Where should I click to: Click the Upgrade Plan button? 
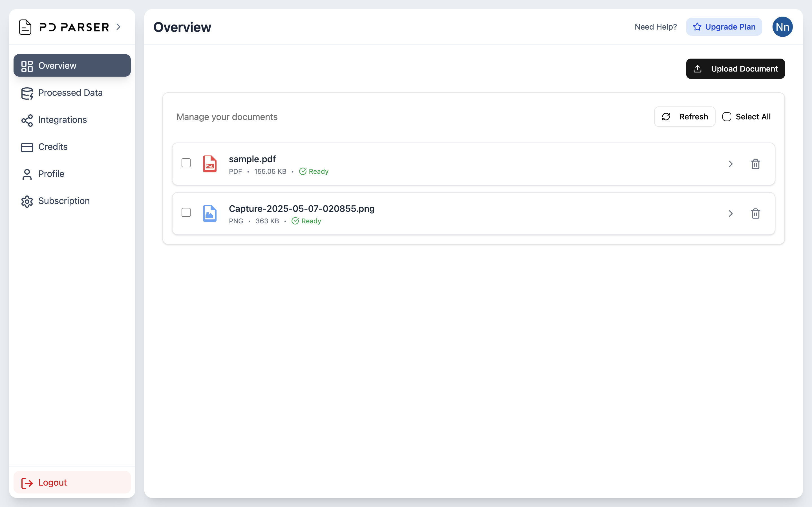pyautogui.click(x=724, y=27)
